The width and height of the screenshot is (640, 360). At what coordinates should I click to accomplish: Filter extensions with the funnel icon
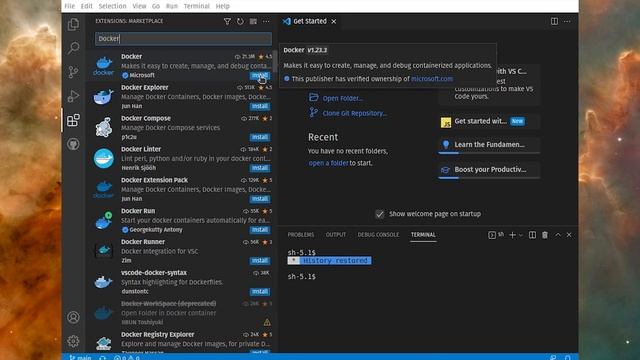pyautogui.click(x=227, y=21)
